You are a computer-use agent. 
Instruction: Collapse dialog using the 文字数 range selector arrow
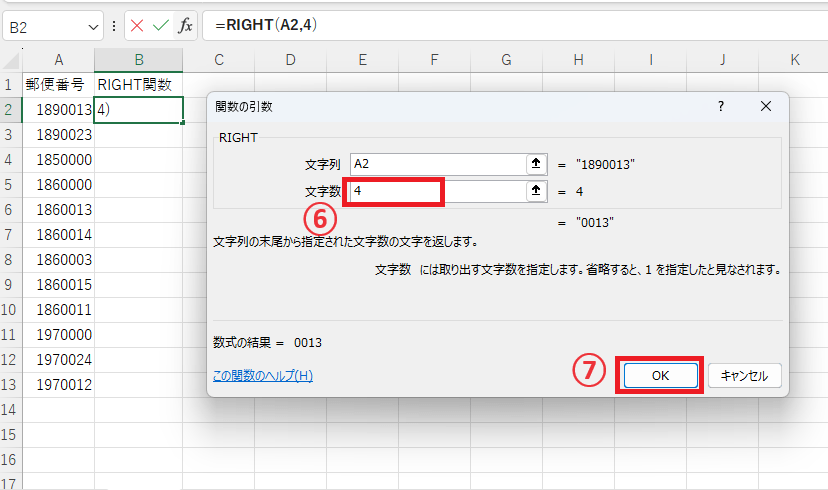536,191
